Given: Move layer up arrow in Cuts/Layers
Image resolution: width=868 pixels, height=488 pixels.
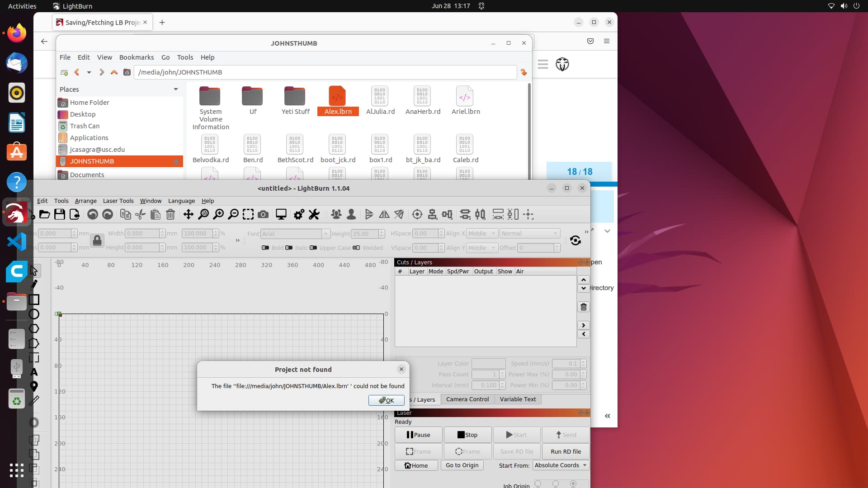Looking at the screenshot, I should 584,280.
